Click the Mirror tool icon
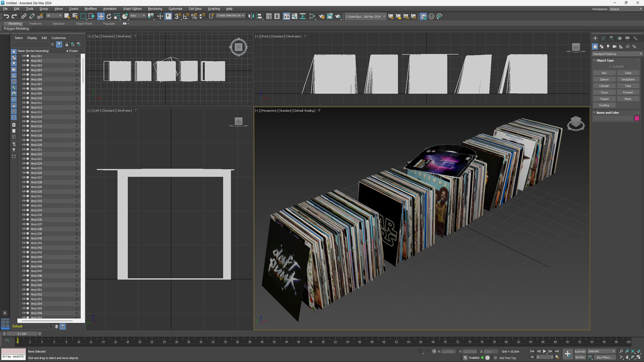 [x=251, y=16]
